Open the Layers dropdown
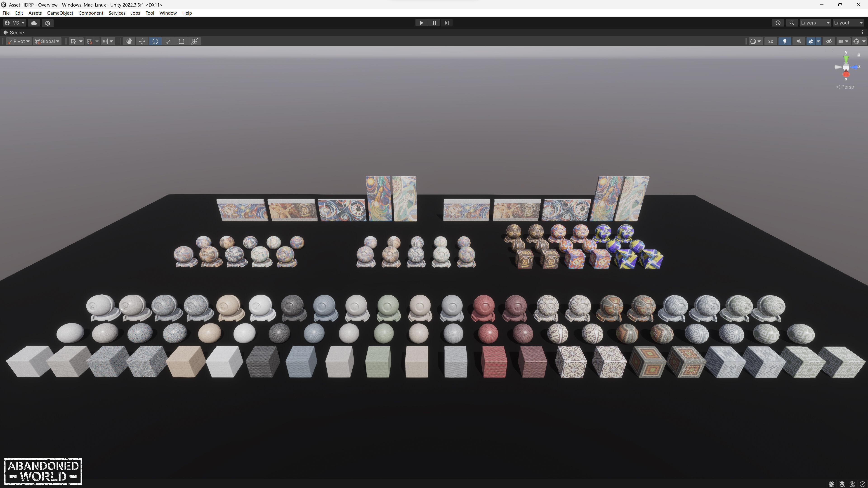 pyautogui.click(x=815, y=23)
